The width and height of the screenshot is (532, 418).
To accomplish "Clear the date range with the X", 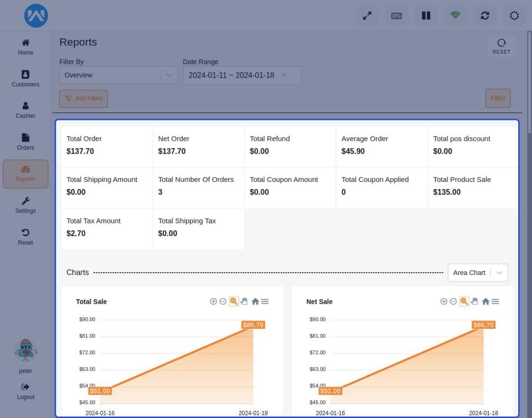I will pyautogui.click(x=284, y=75).
